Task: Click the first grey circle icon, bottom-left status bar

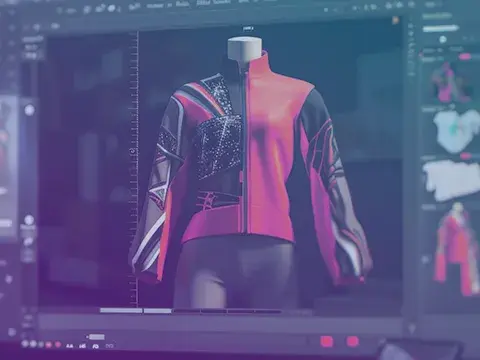Action: pyautogui.click(x=25, y=344)
